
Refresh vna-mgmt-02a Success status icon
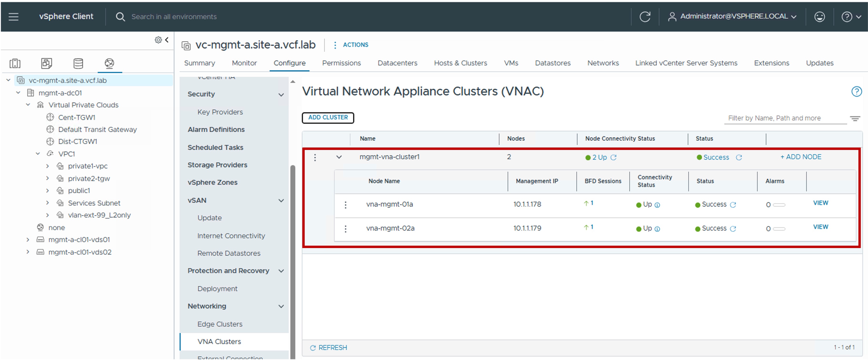tap(733, 229)
